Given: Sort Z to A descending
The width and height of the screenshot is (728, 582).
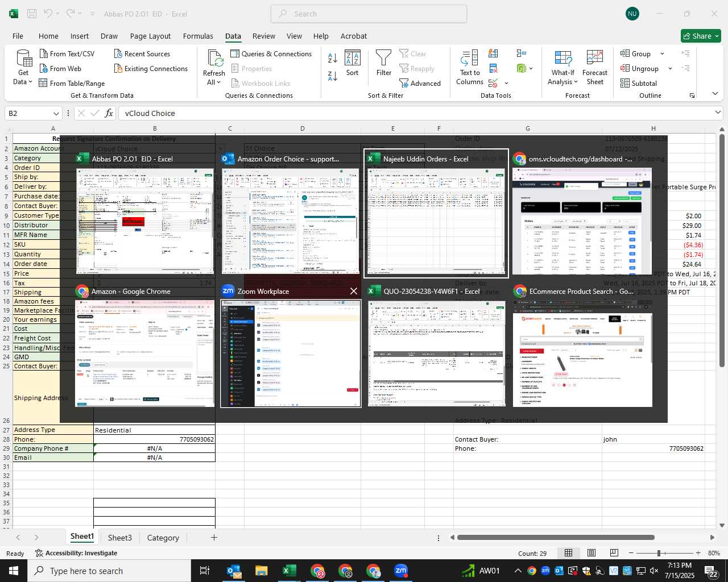Looking at the screenshot, I should (x=333, y=76).
